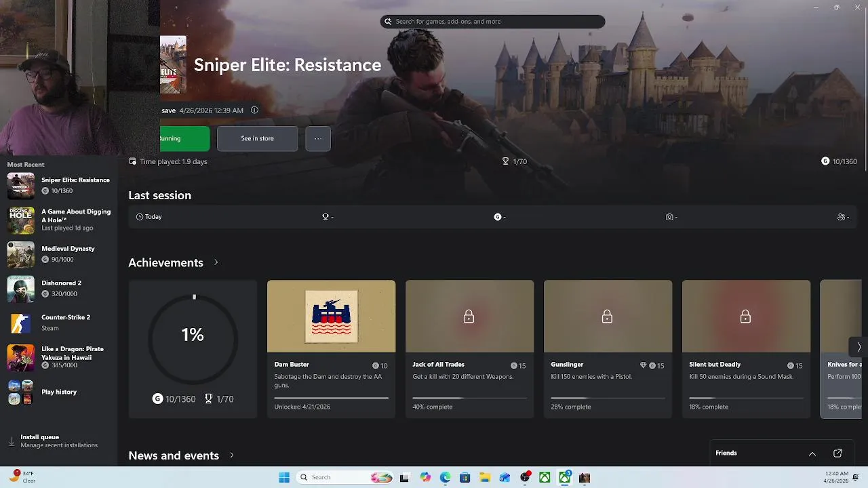Click the Unlocked 4/21/2026 text

pyautogui.click(x=302, y=407)
